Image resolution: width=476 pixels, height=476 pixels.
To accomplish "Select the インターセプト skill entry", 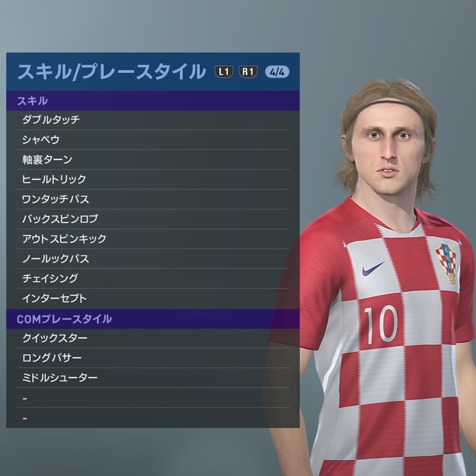I will 153,299.
